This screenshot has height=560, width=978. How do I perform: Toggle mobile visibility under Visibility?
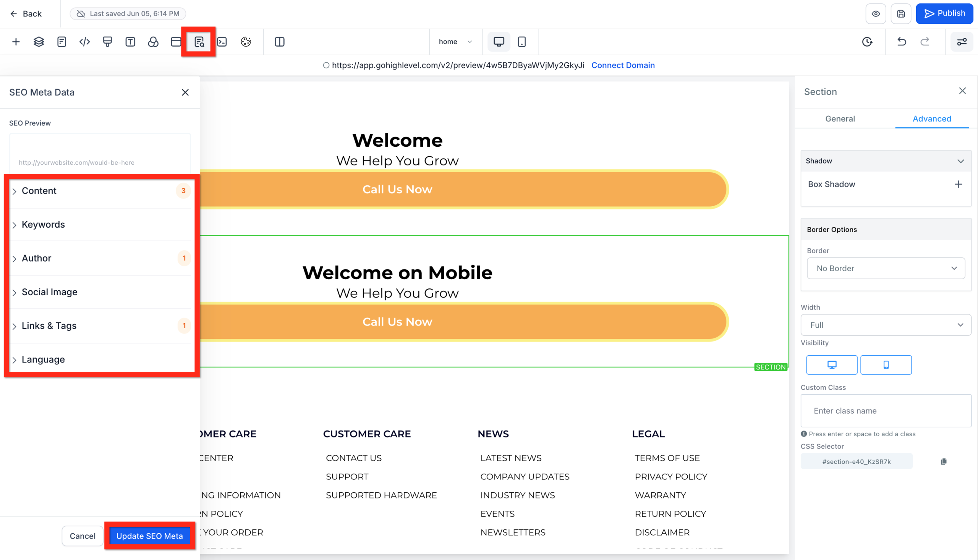click(886, 365)
